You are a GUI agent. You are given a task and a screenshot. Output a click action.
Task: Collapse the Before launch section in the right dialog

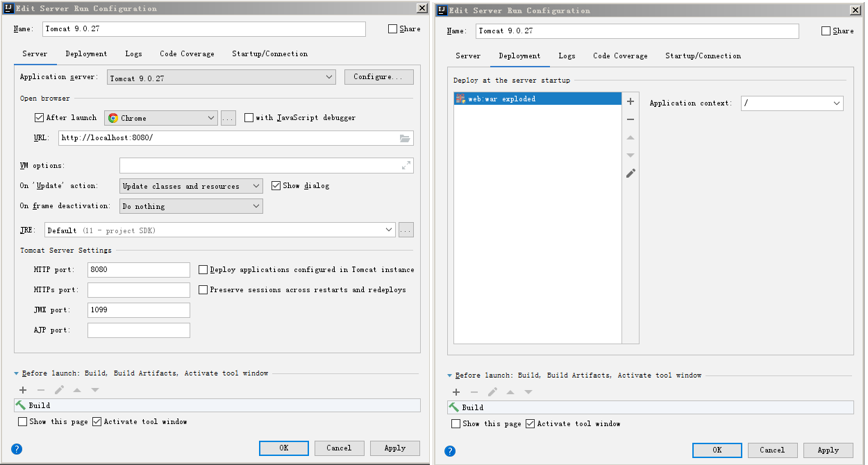click(450, 375)
